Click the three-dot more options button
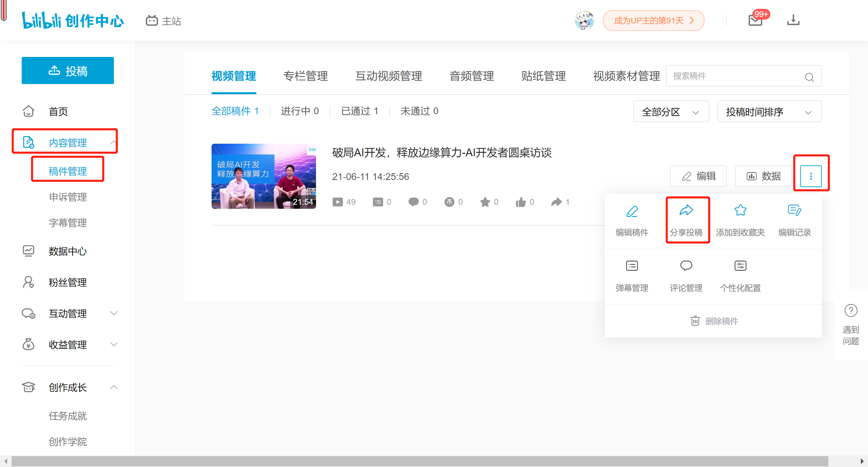This screenshot has height=467, width=868. tap(811, 176)
